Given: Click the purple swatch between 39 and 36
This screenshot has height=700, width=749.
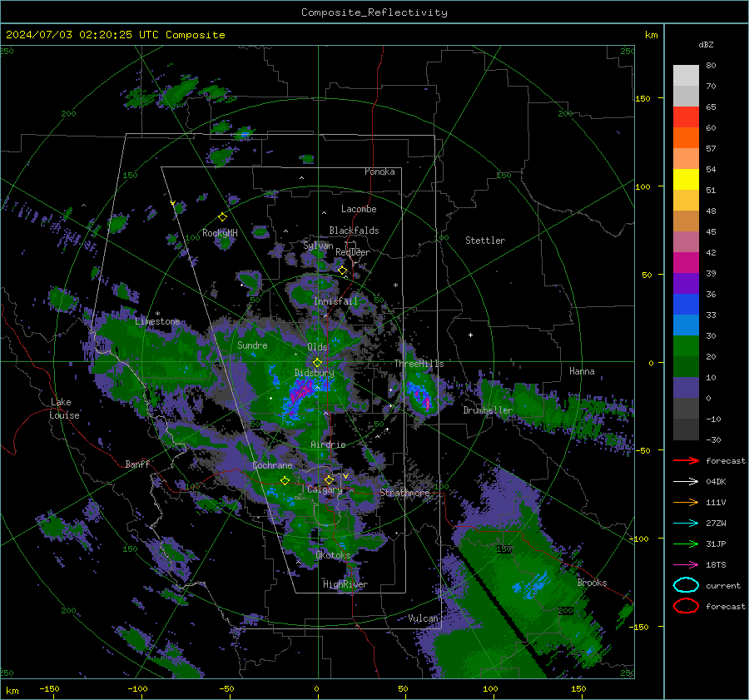Looking at the screenshot, I should [686, 283].
